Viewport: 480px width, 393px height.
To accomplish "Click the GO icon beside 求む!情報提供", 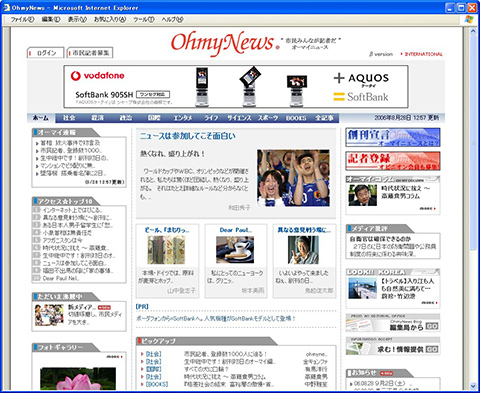I will pos(432,349).
